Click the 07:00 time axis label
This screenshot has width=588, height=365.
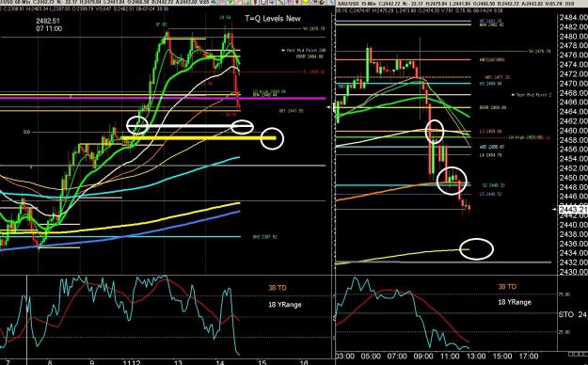[x=398, y=356]
